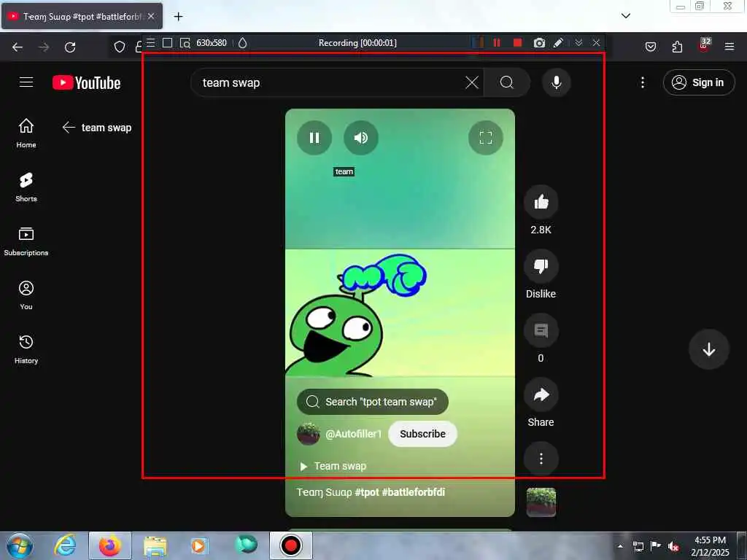The image size is (747, 560).
Task: Open the recorder drawing pencil tool
Action: pyautogui.click(x=558, y=43)
